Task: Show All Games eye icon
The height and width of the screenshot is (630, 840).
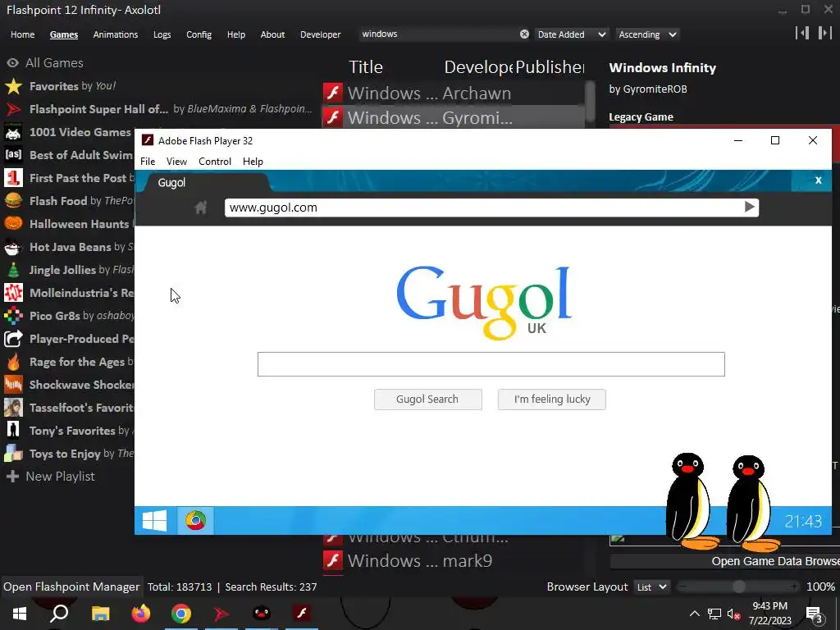Action: tap(13, 62)
